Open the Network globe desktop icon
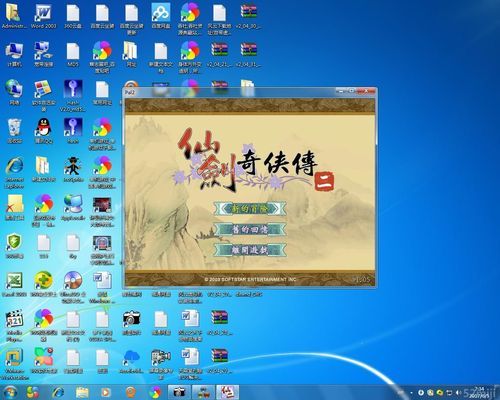 (14, 93)
